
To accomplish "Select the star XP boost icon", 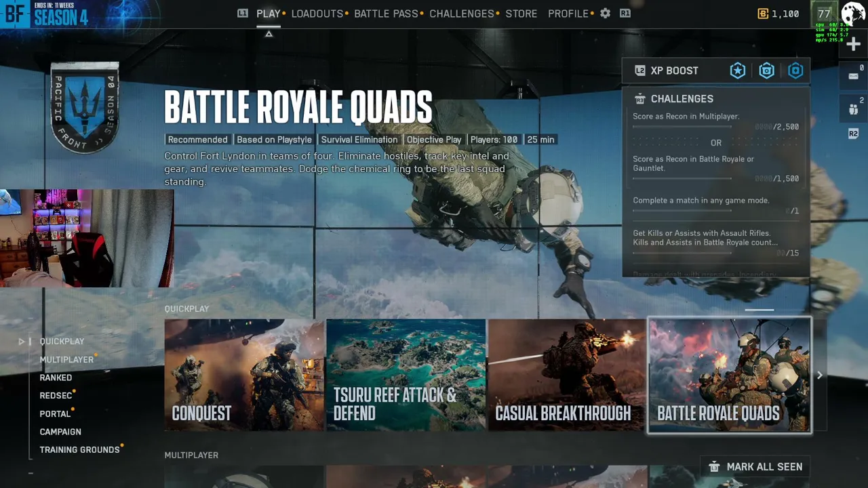I will coord(738,70).
